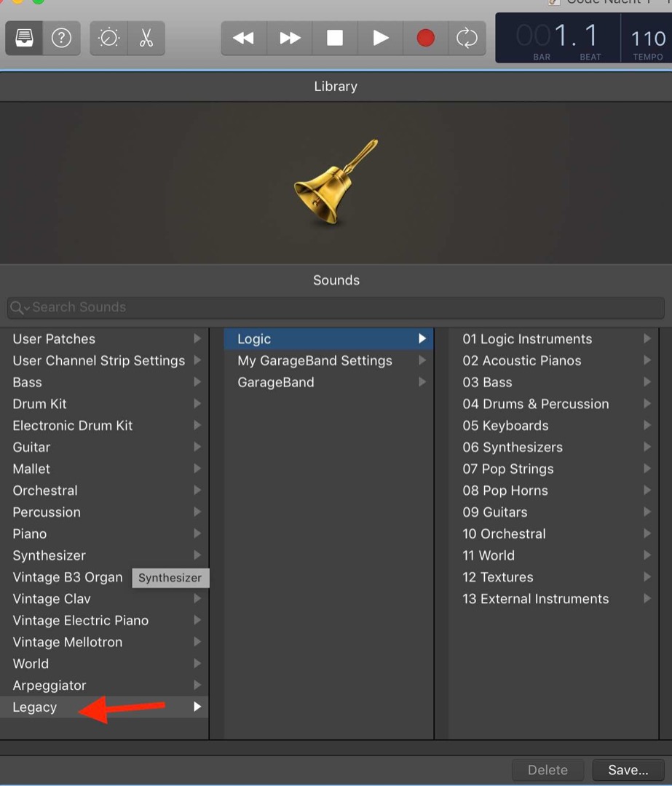
Task: Select the Percussion category
Action: (104, 512)
